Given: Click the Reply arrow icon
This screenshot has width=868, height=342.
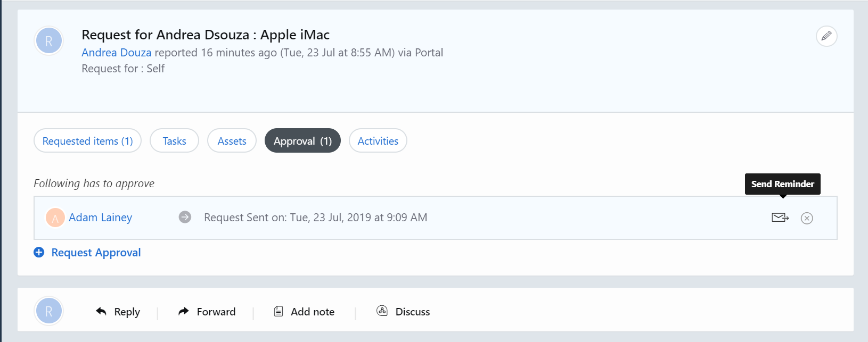Looking at the screenshot, I should 101,311.
